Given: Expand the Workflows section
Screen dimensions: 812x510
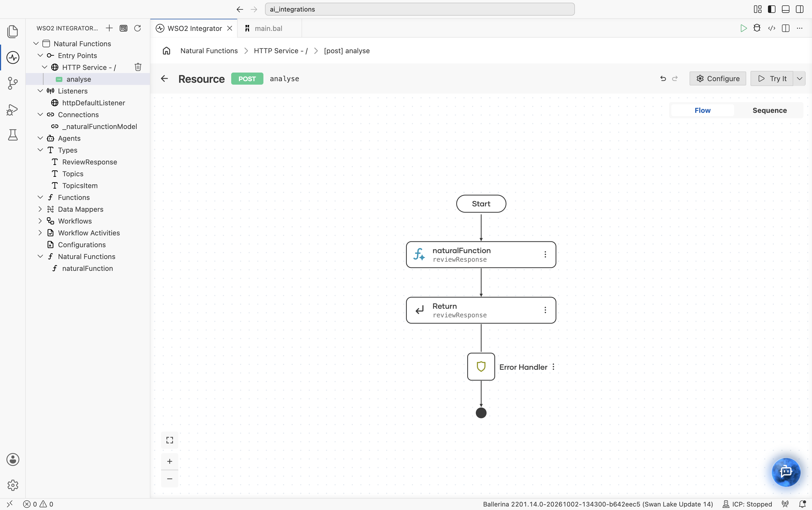Looking at the screenshot, I should pos(40,221).
